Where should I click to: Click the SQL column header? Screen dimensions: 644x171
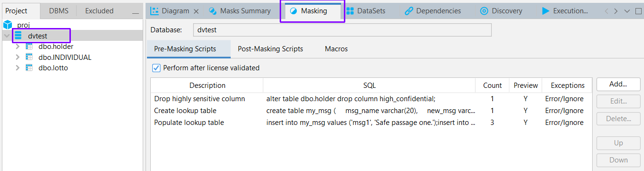pos(369,85)
